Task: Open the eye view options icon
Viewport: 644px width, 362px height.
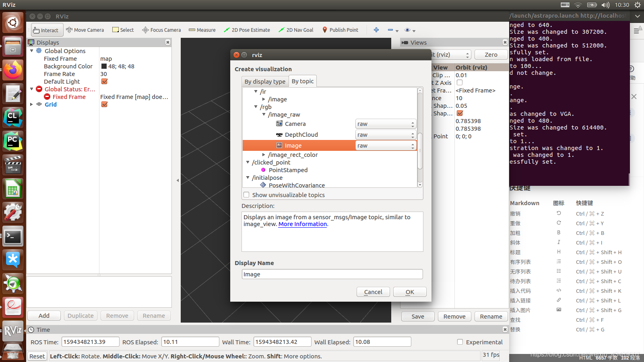Action: click(x=407, y=30)
